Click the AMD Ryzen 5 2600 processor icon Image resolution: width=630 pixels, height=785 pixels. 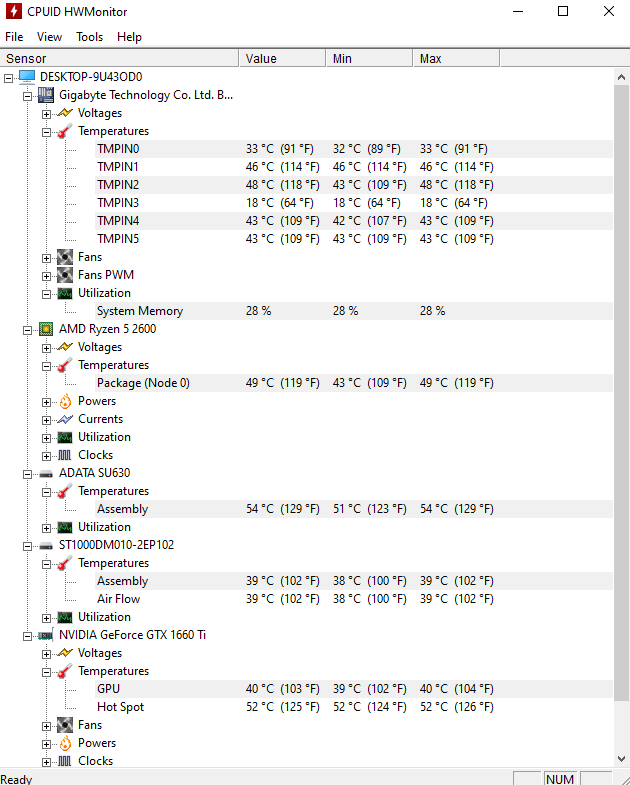tap(46, 329)
